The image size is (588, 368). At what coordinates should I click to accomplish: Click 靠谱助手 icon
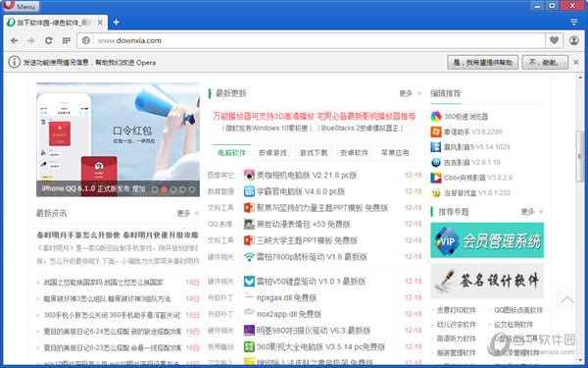coord(436,131)
